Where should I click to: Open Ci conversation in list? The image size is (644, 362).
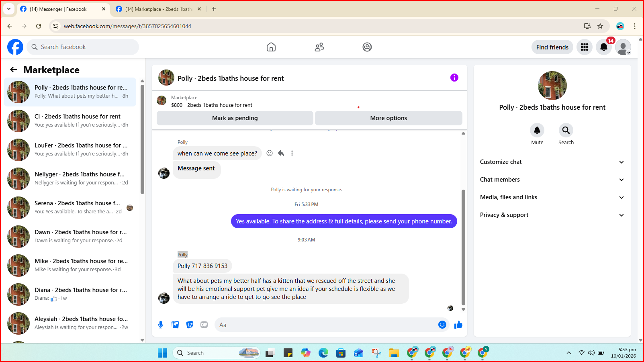[70, 121]
